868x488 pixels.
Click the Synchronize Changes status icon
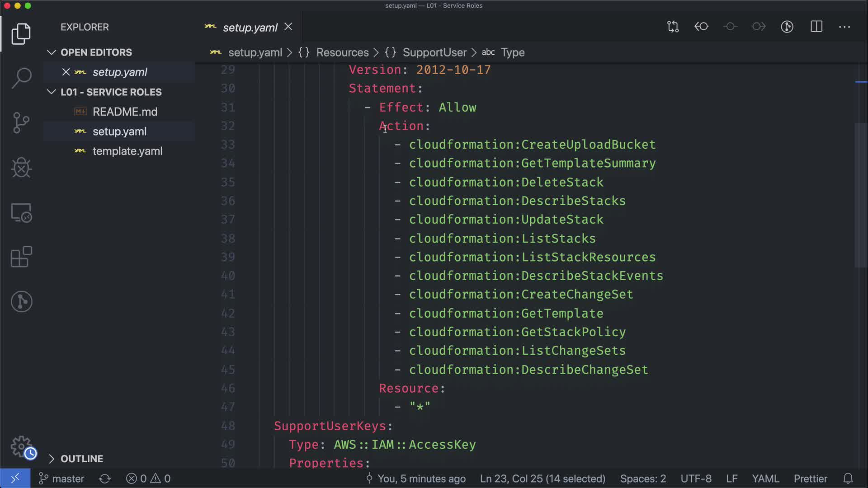(x=105, y=479)
